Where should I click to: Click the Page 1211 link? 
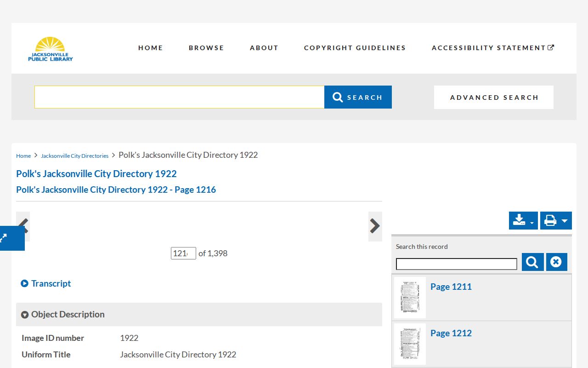451,287
